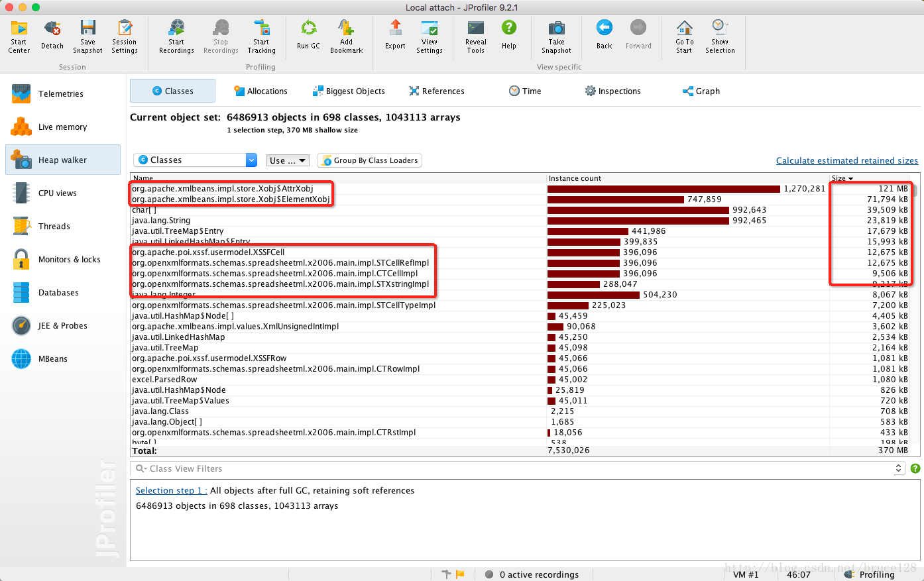
Task: Click the Add Bookmark icon
Action: click(x=346, y=36)
